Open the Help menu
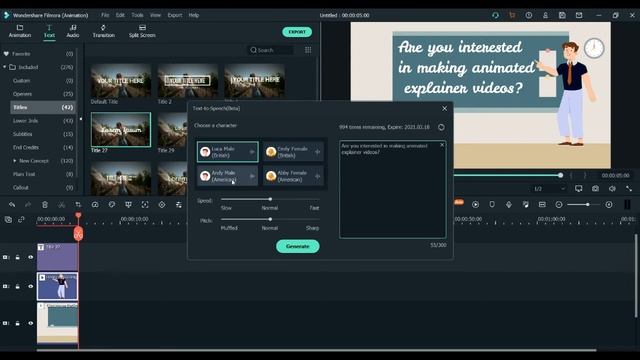The width and height of the screenshot is (640, 360). [193, 15]
